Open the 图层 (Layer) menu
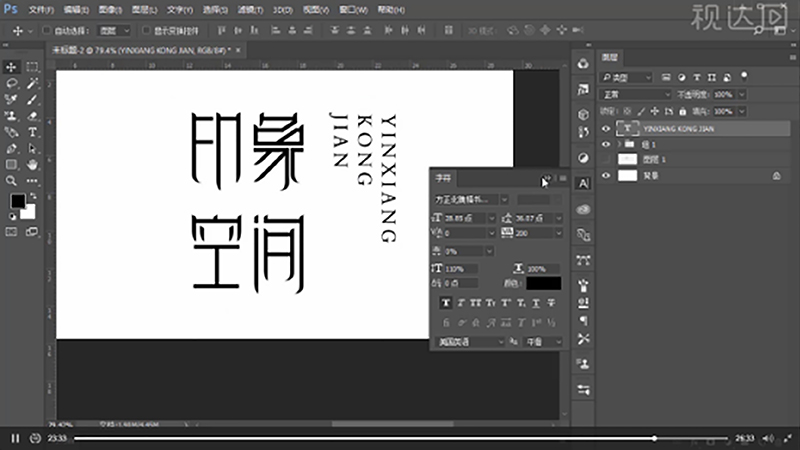The height and width of the screenshot is (450, 800). coord(144,10)
